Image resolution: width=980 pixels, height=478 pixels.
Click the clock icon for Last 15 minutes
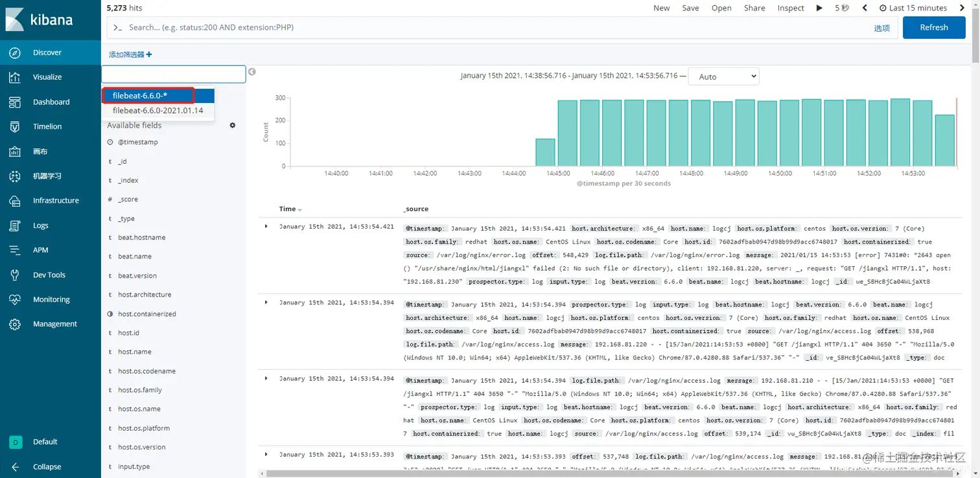pos(883,8)
